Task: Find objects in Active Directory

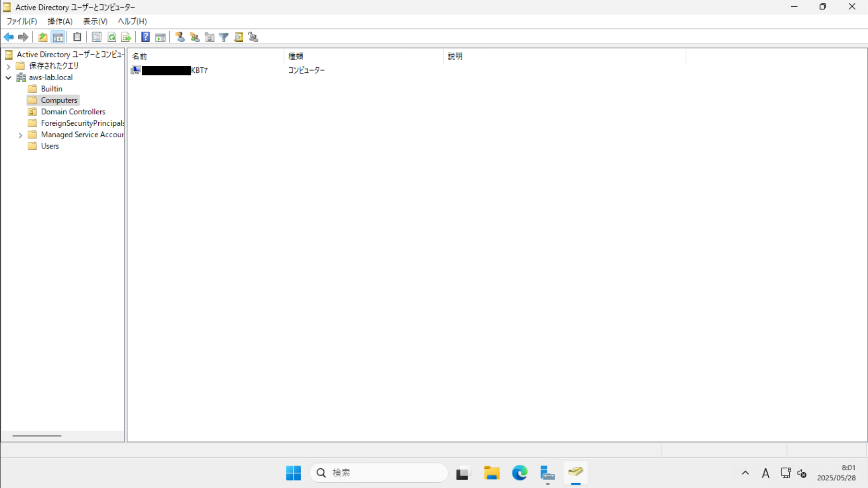Action: coord(238,37)
